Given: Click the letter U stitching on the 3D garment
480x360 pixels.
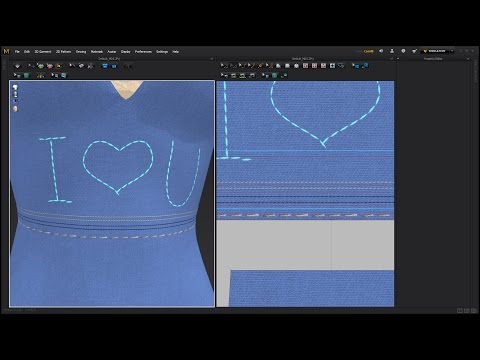Looking at the screenshot, I should [183, 173].
